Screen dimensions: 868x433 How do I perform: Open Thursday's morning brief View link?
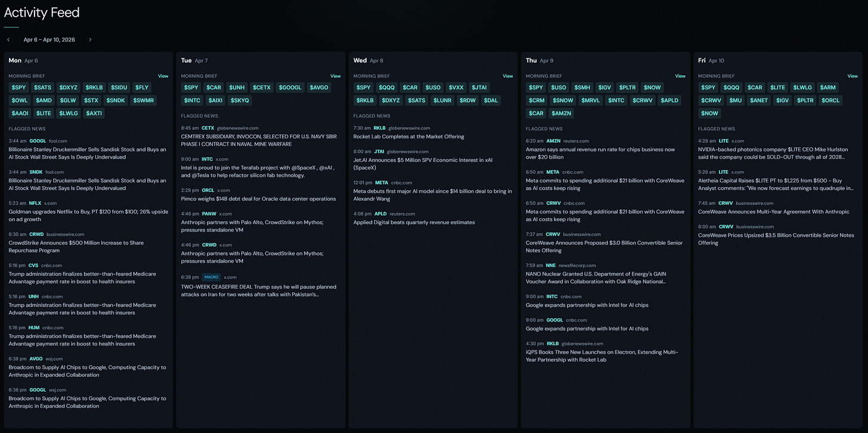pyautogui.click(x=680, y=76)
